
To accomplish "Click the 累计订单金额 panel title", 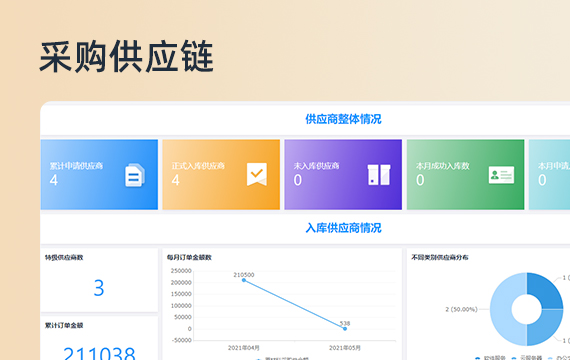I will [x=64, y=325].
